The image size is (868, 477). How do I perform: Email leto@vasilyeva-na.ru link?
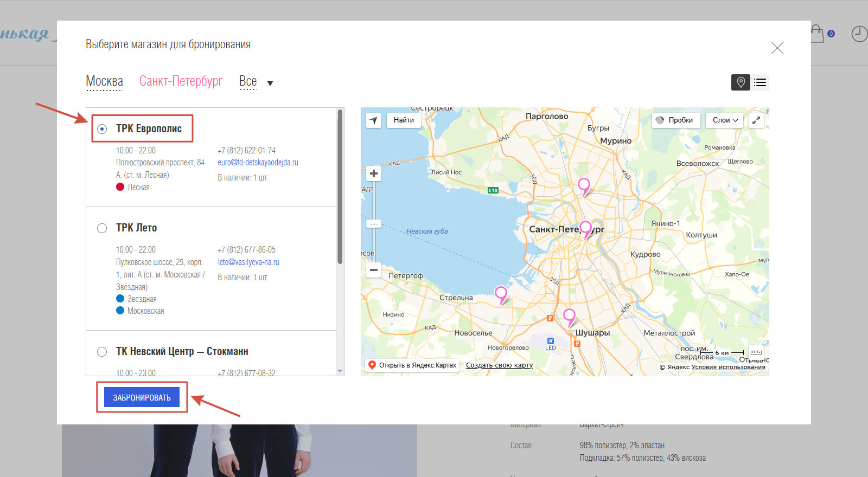click(248, 262)
